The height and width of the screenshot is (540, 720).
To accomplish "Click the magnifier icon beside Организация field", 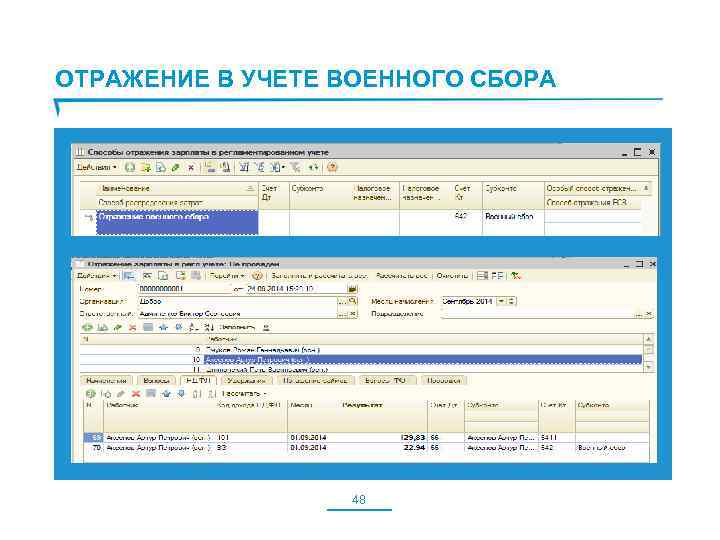I will point(353,301).
